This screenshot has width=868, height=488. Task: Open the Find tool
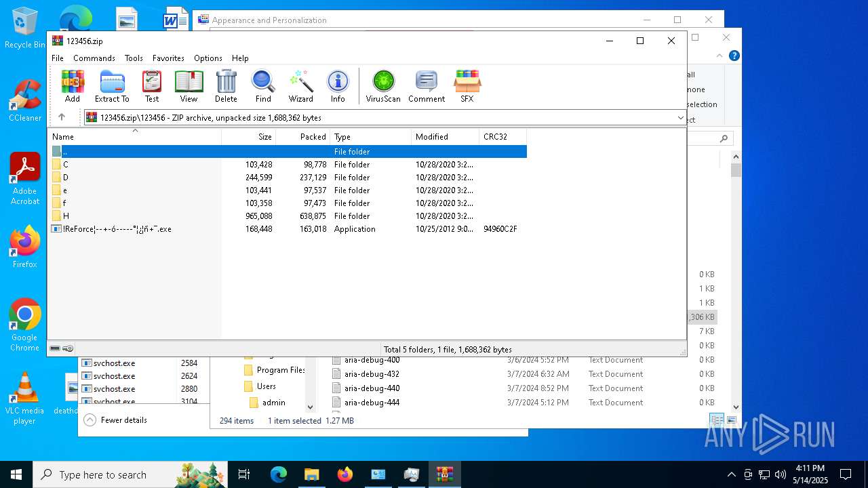click(x=263, y=86)
